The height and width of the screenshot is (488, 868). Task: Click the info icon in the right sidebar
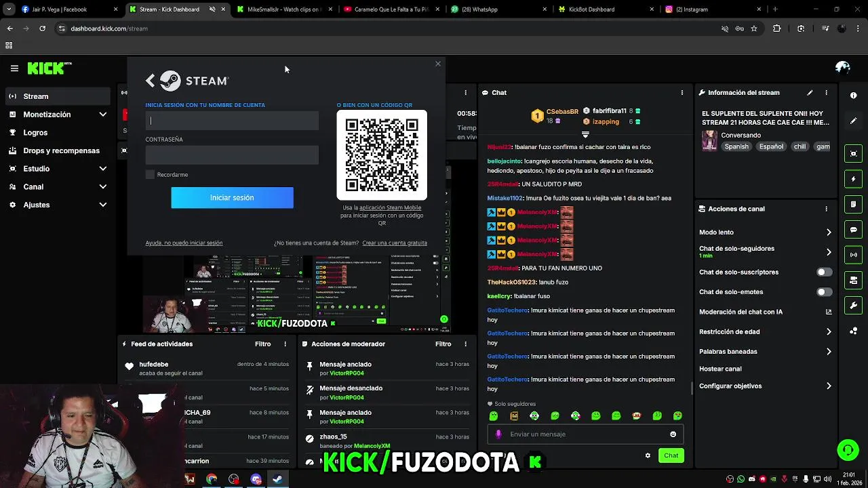pyautogui.click(x=854, y=96)
